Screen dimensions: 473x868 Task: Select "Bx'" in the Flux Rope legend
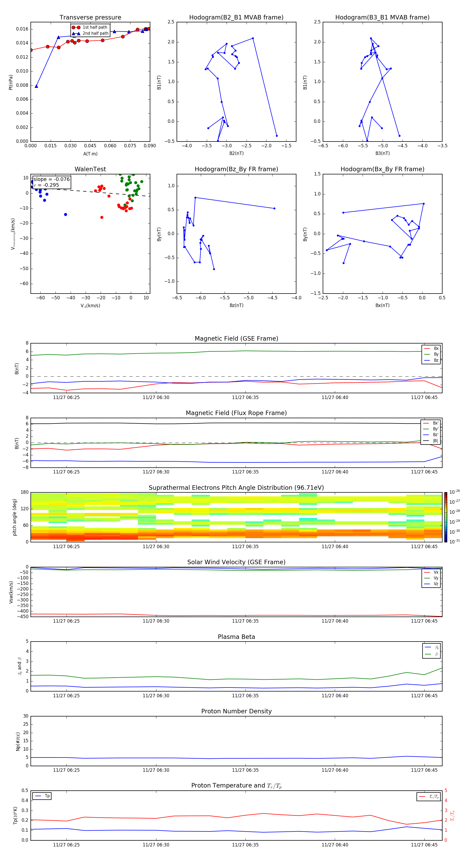tap(431, 423)
